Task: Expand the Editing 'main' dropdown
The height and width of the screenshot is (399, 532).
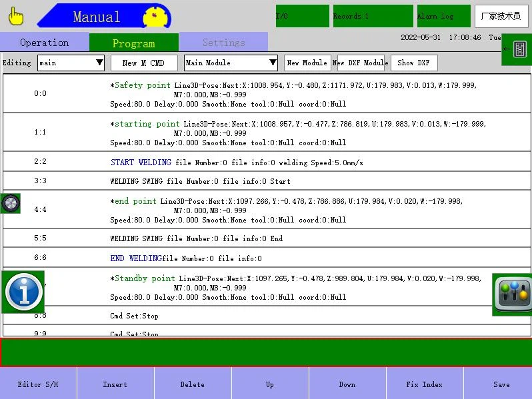Action: (x=71, y=63)
